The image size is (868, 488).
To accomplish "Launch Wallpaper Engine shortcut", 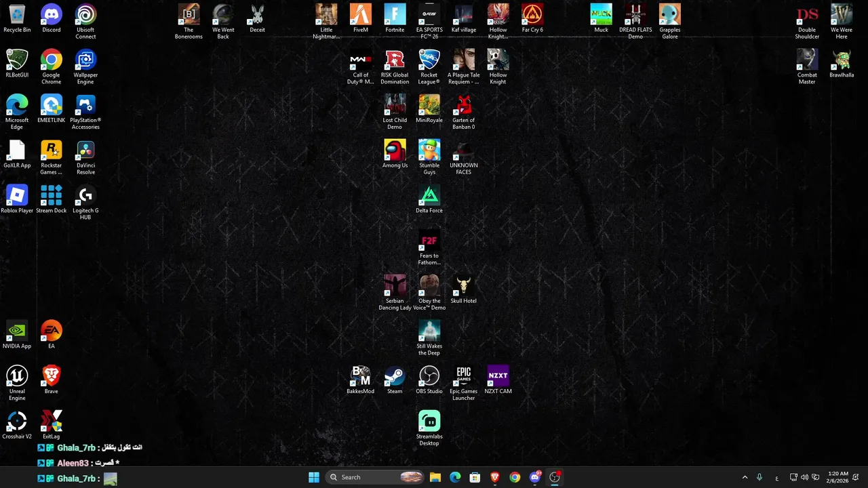I will 85,67.
